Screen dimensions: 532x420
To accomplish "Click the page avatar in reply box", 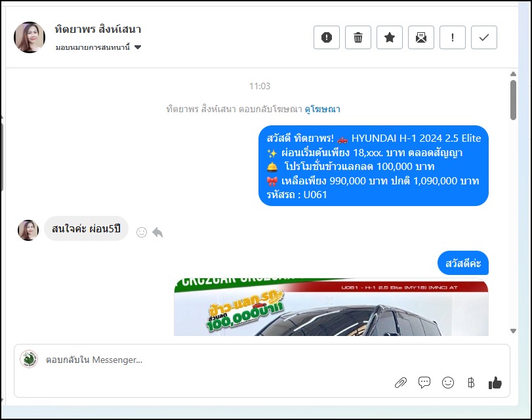I will pyautogui.click(x=29, y=359).
